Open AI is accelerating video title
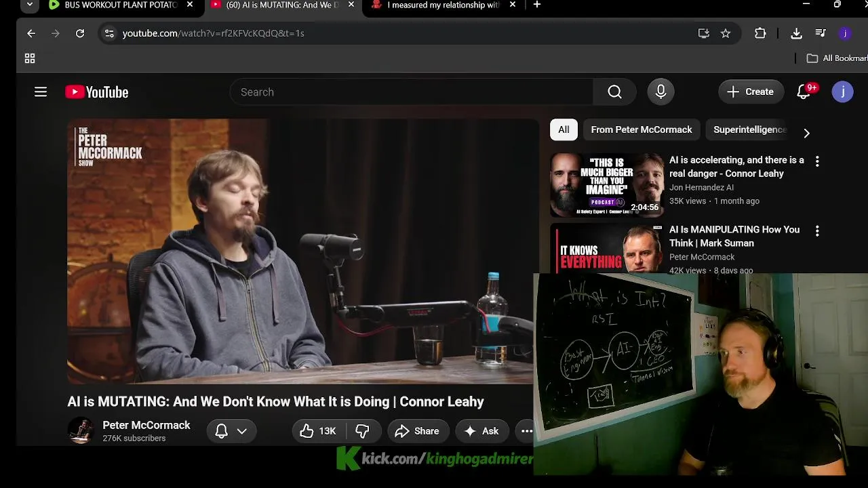This screenshot has height=488, width=868. 736,167
